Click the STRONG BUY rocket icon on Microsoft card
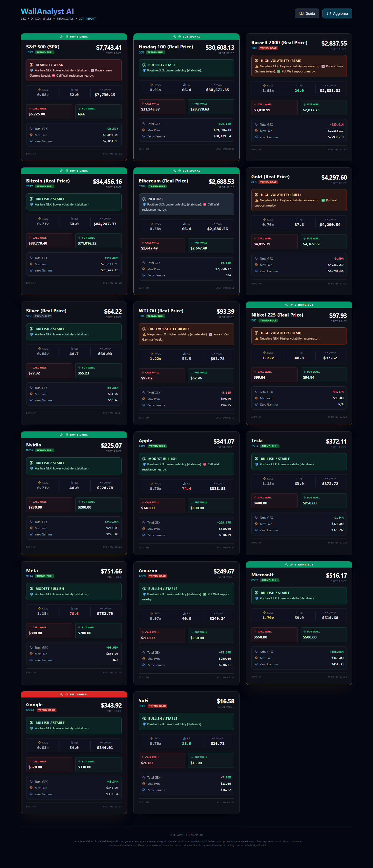Viewport: 373px width, 868px height. coord(292,565)
